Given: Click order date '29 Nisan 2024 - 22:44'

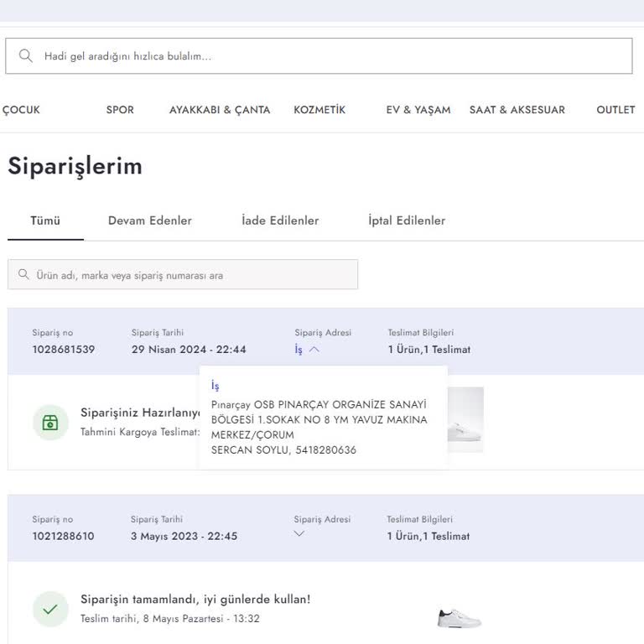Looking at the screenshot, I should pos(189,350).
